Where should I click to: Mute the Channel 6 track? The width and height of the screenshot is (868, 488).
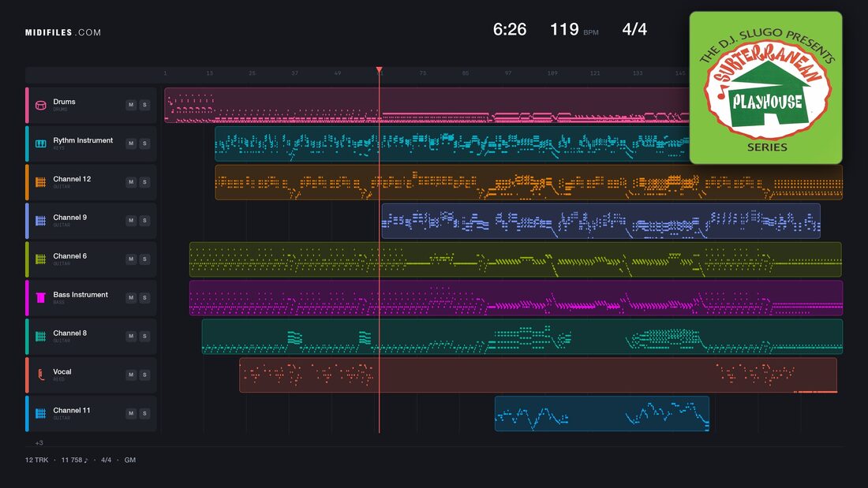(x=131, y=259)
